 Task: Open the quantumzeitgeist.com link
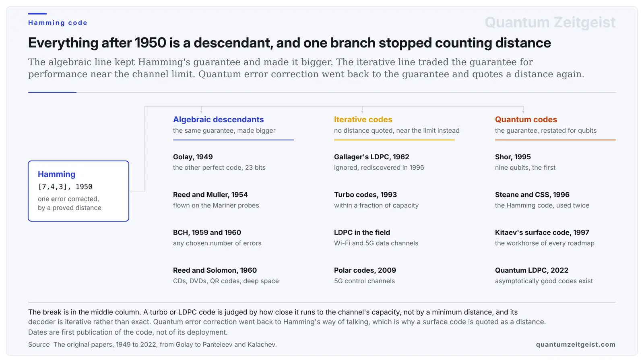click(576, 344)
